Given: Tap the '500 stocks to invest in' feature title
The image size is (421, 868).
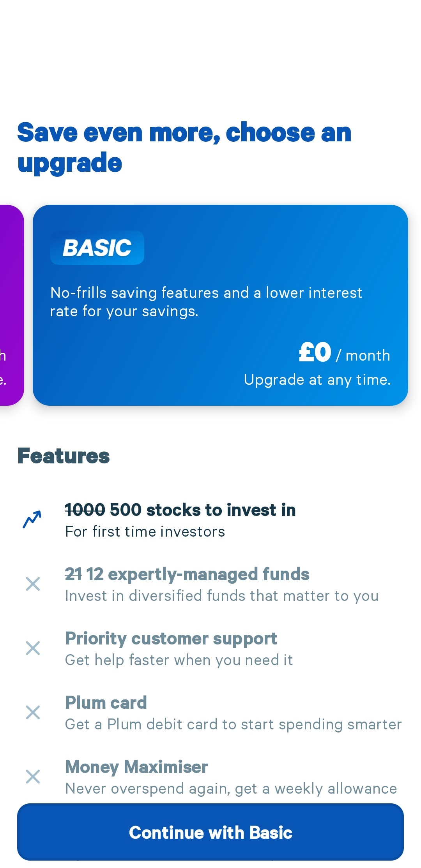Looking at the screenshot, I should (x=180, y=510).
